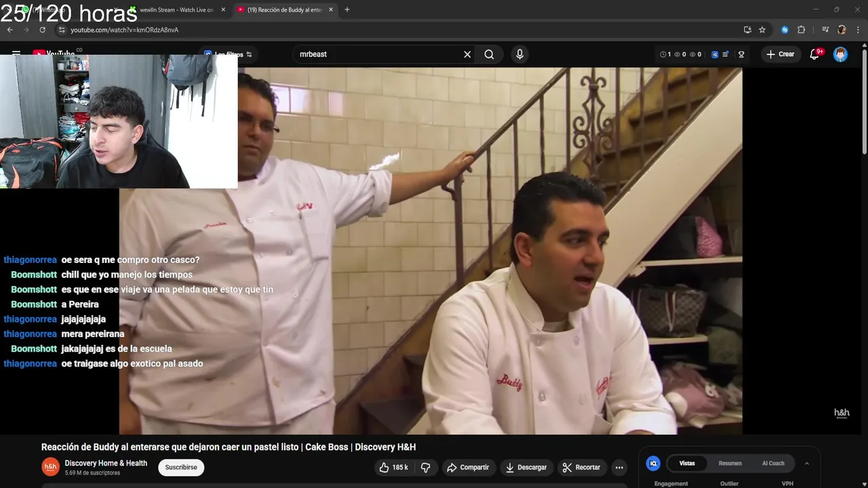Select the Resumen tab
The width and height of the screenshot is (868, 488).
click(730, 464)
